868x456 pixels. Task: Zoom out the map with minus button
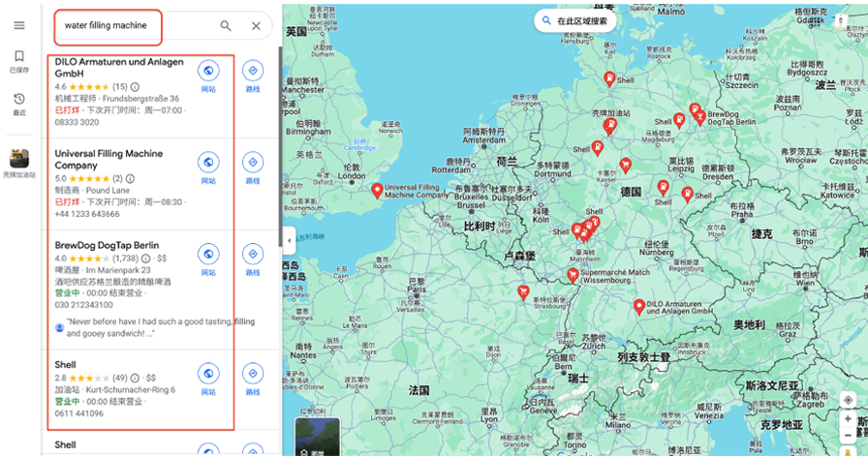tap(848, 437)
